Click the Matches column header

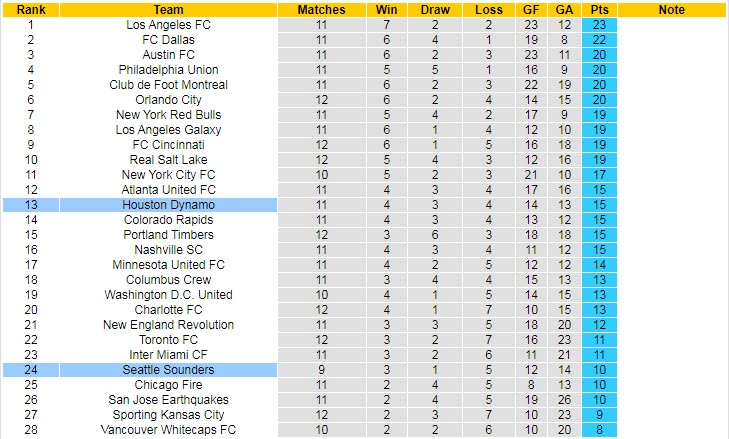(321, 9)
